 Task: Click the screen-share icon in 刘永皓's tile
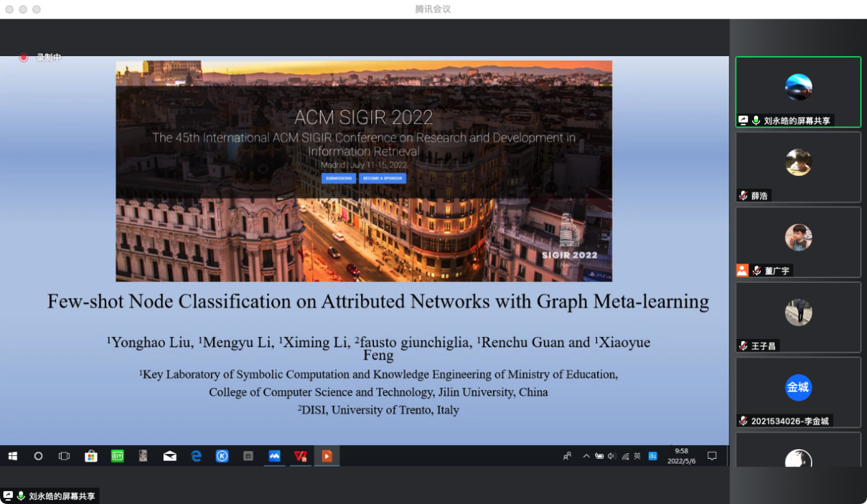(743, 121)
